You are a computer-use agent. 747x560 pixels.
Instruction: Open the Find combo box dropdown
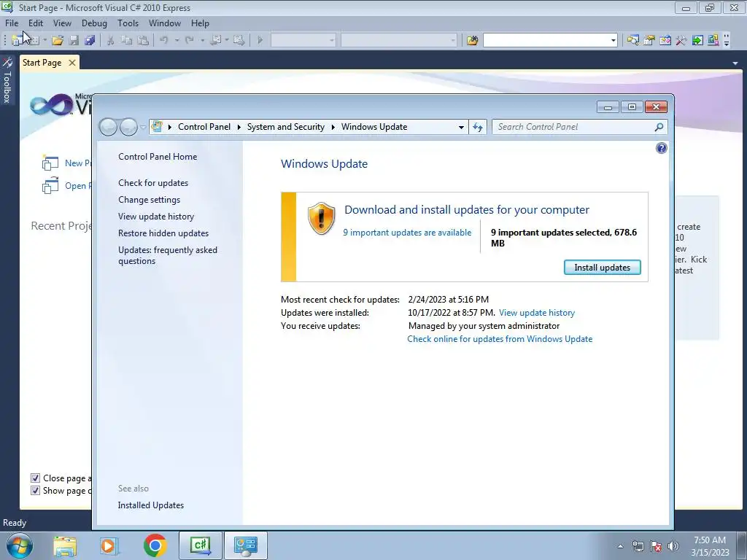tap(613, 41)
